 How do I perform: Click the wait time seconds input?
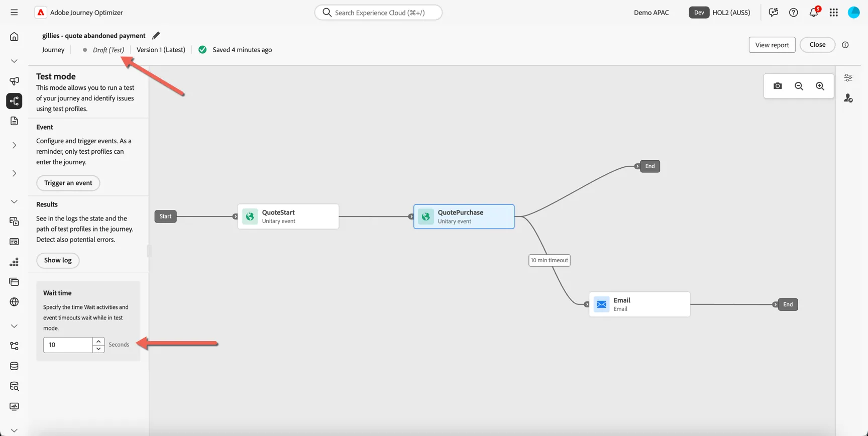(x=68, y=345)
